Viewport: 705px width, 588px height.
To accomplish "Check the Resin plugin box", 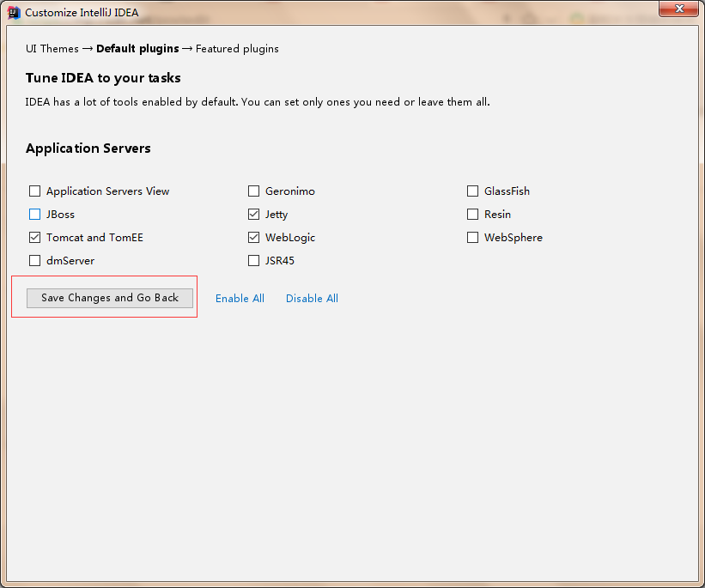I will tap(472, 215).
